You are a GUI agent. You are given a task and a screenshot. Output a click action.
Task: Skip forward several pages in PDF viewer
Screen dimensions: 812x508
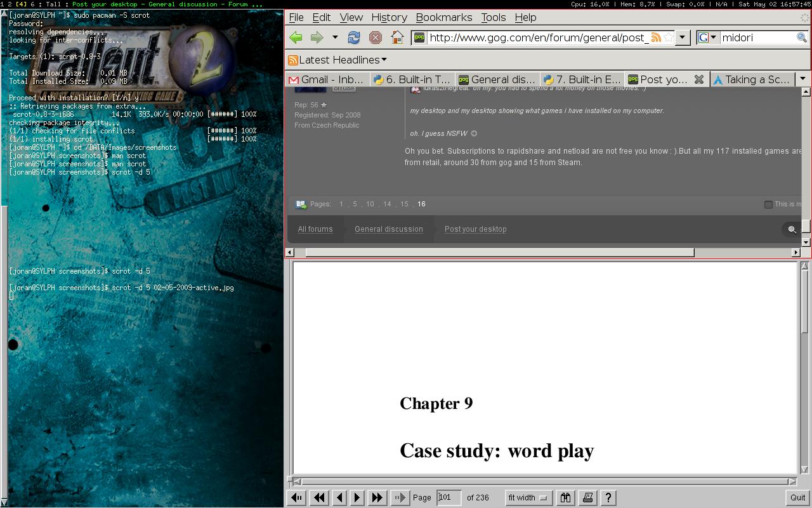point(377,498)
